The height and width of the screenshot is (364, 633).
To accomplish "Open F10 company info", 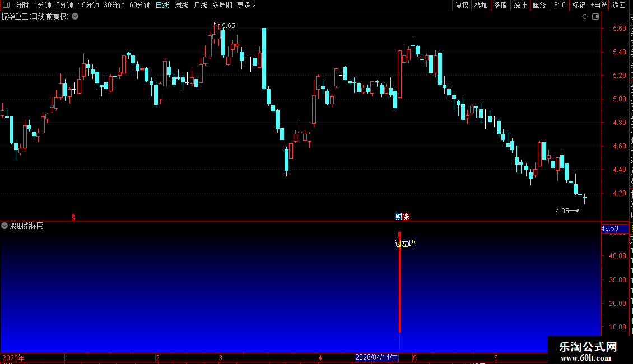I will 560,5.
